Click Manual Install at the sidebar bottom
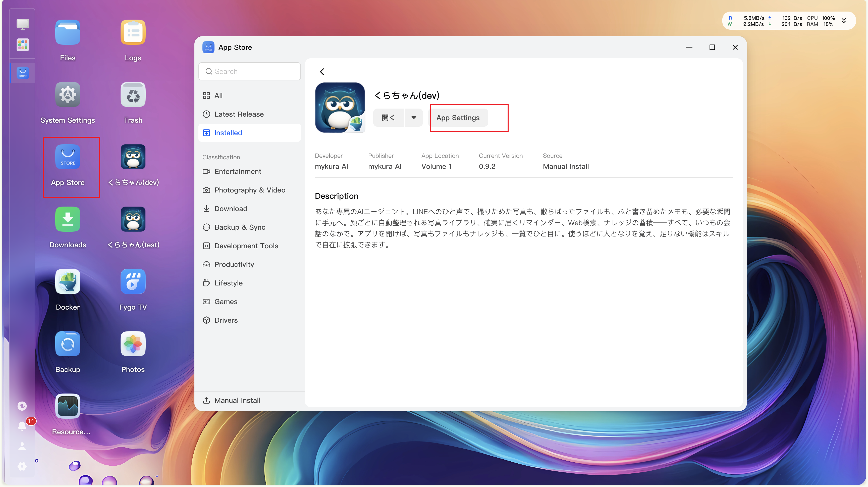Viewport: 868px width, 487px height. pos(250,400)
